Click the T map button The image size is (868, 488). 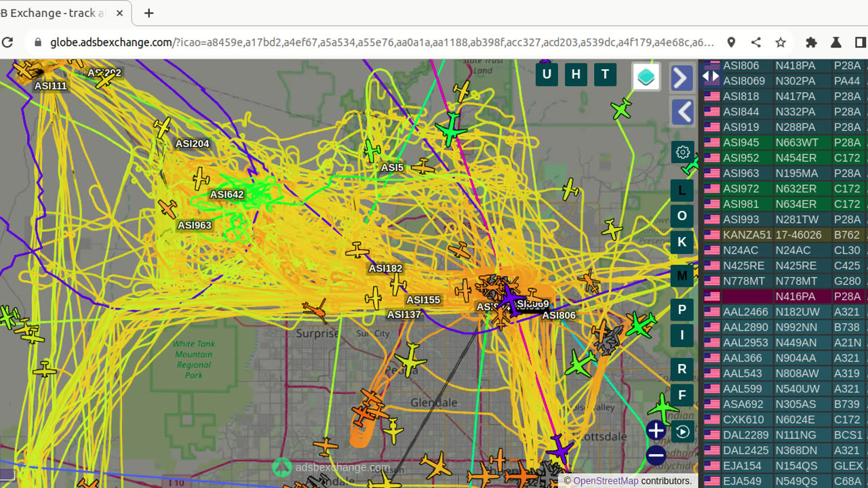(x=605, y=75)
